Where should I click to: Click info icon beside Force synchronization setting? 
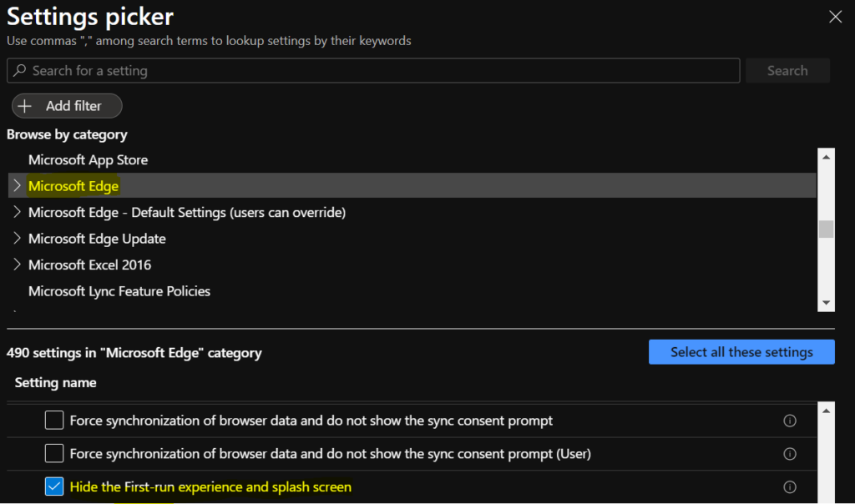(790, 421)
